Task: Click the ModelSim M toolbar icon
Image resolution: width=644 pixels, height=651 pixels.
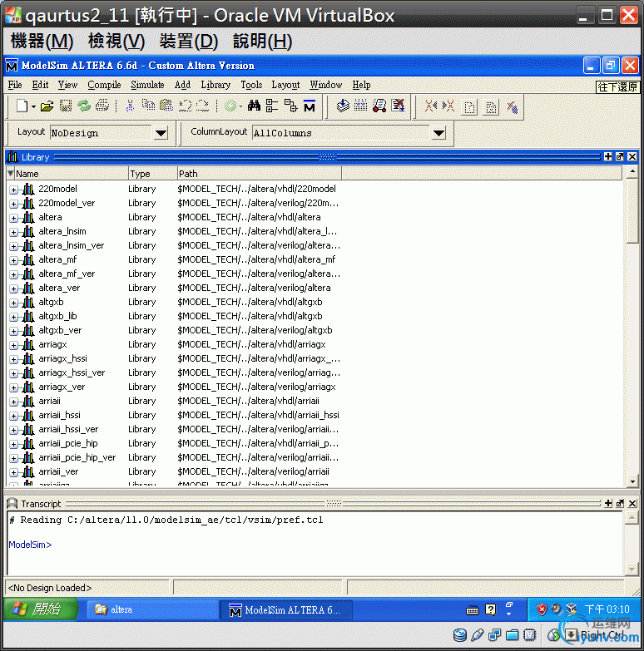Action: (x=310, y=106)
